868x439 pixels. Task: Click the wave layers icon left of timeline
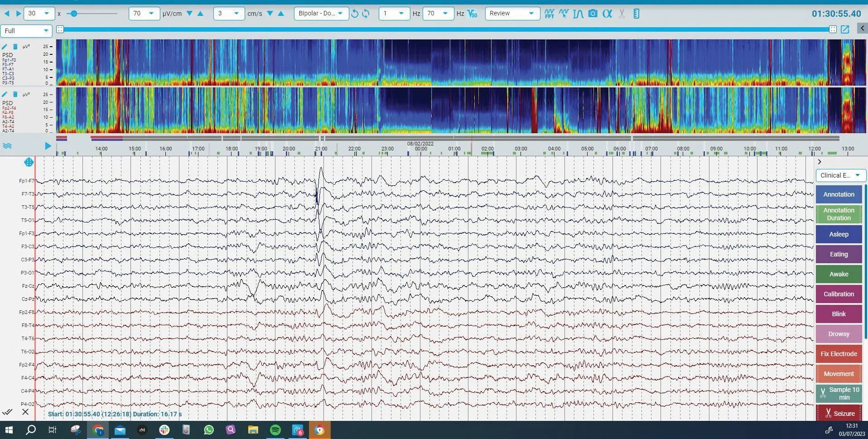click(7, 146)
